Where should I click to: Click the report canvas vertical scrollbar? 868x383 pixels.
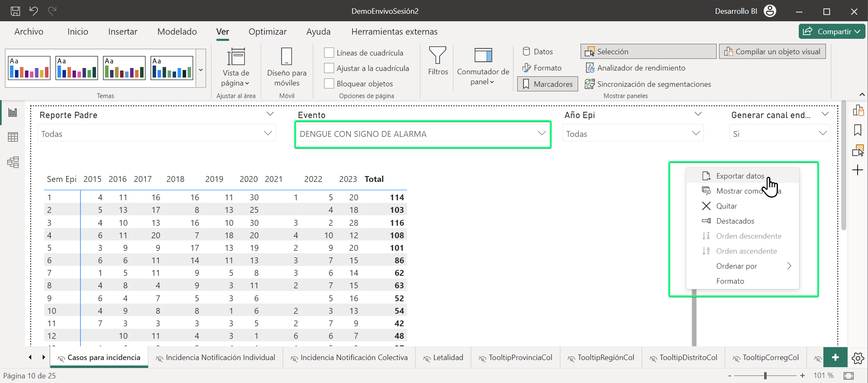tap(844, 165)
